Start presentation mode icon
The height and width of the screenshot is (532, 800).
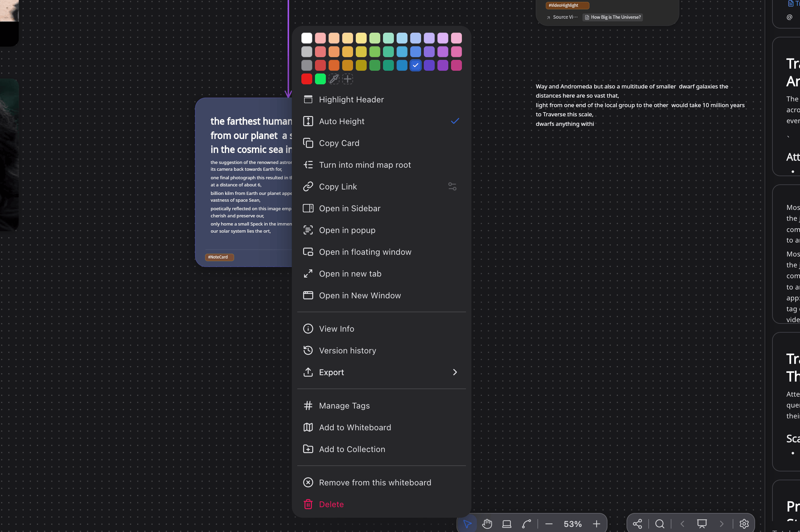click(x=702, y=524)
